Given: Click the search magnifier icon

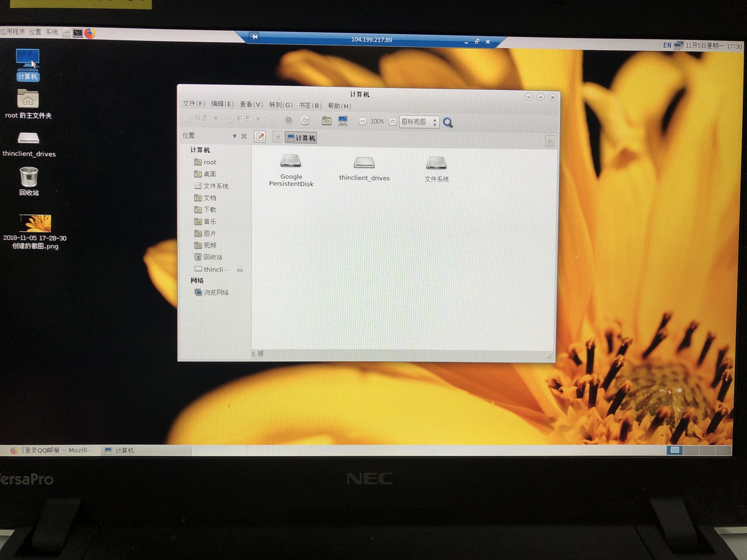Looking at the screenshot, I should [448, 123].
